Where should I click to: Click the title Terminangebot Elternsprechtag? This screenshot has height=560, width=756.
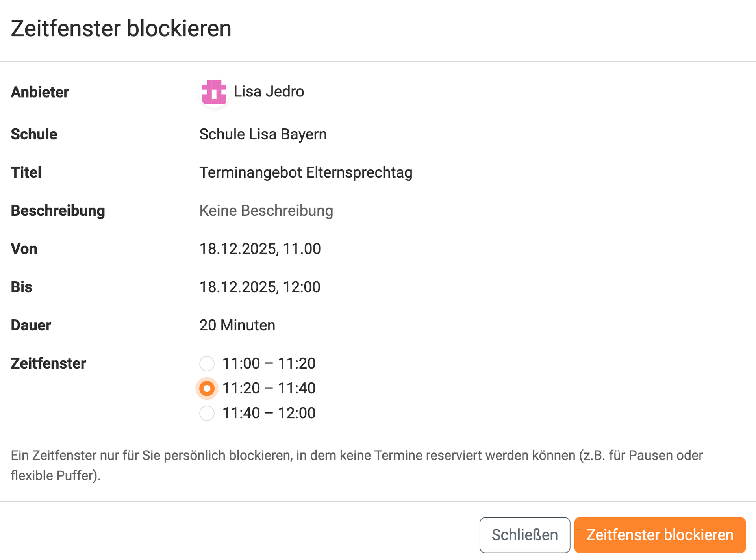coord(306,172)
